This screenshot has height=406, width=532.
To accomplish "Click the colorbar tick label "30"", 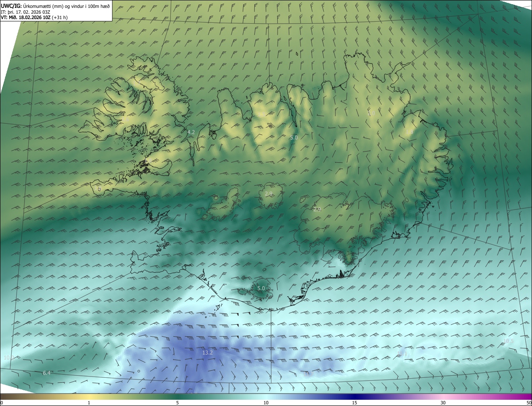I will click(443, 403).
